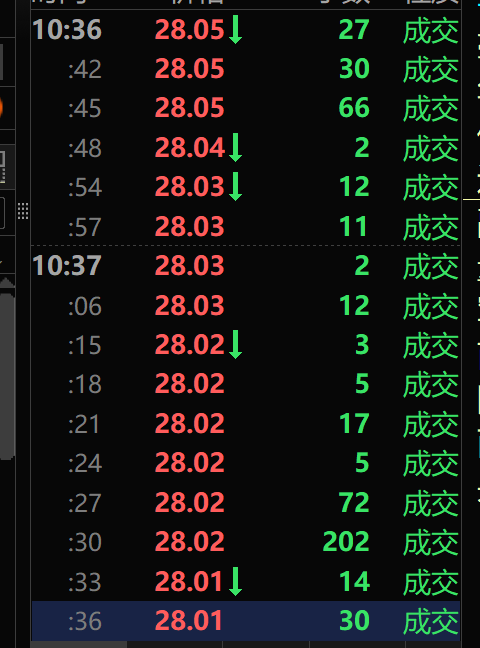Click the green down arrow beside 28.04
Screen dimensions: 480x648
236,148
